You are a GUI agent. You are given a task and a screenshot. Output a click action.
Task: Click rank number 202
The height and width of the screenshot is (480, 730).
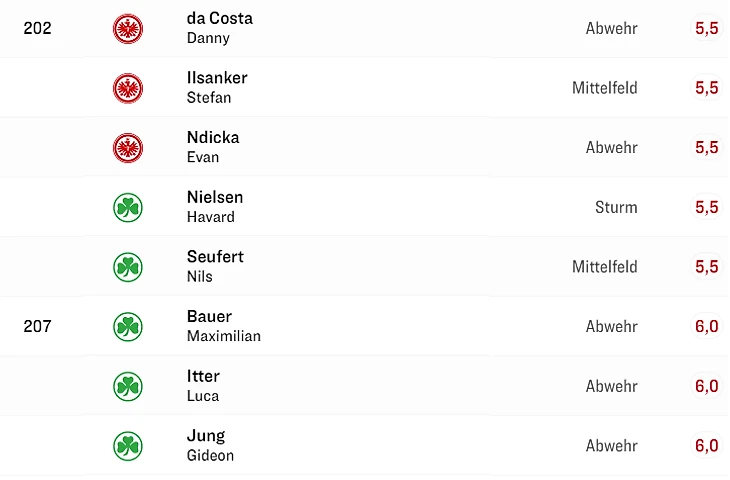click(37, 28)
